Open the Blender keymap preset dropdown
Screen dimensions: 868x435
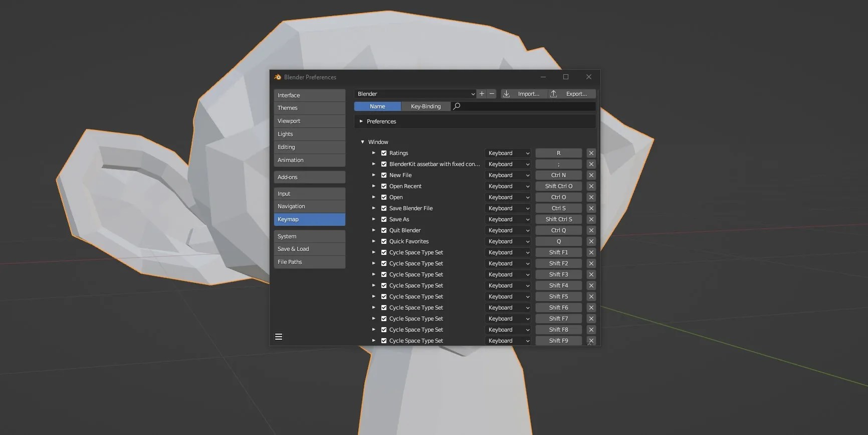[415, 94]
